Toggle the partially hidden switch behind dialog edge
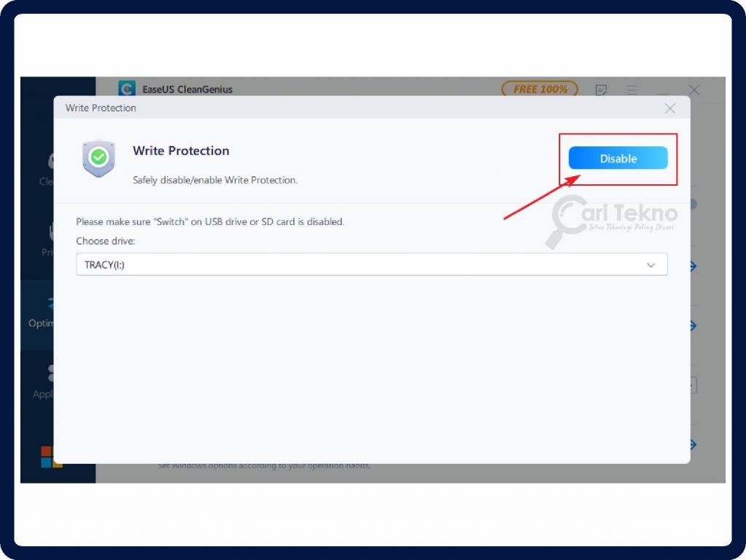 point(694,205)
